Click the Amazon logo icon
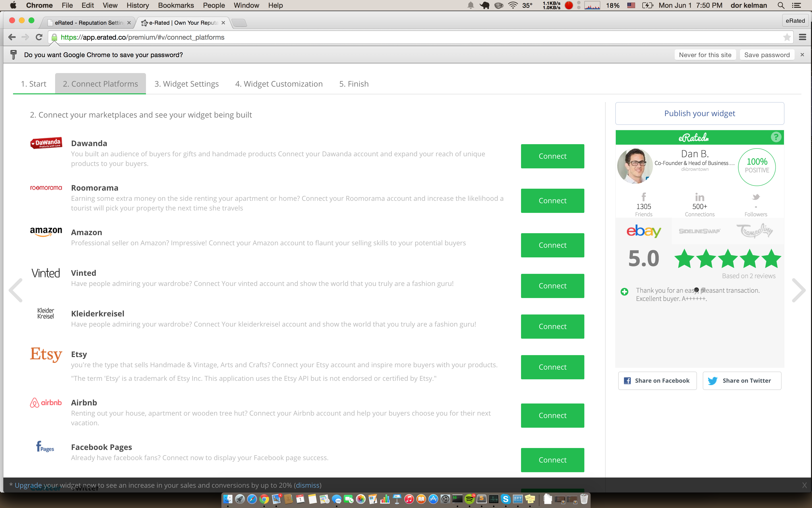This screenshot has height=508, width=812. pyautogui.click(x=46, y=232)
